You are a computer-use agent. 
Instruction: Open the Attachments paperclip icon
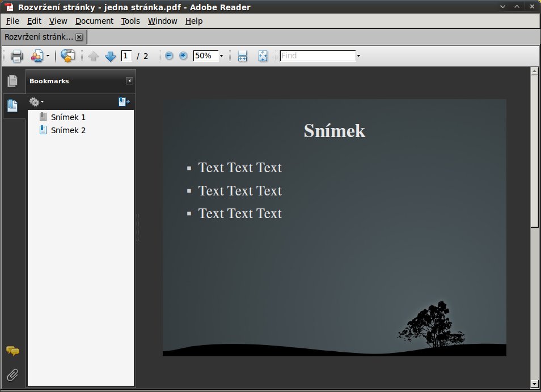(x=12, y=375)
